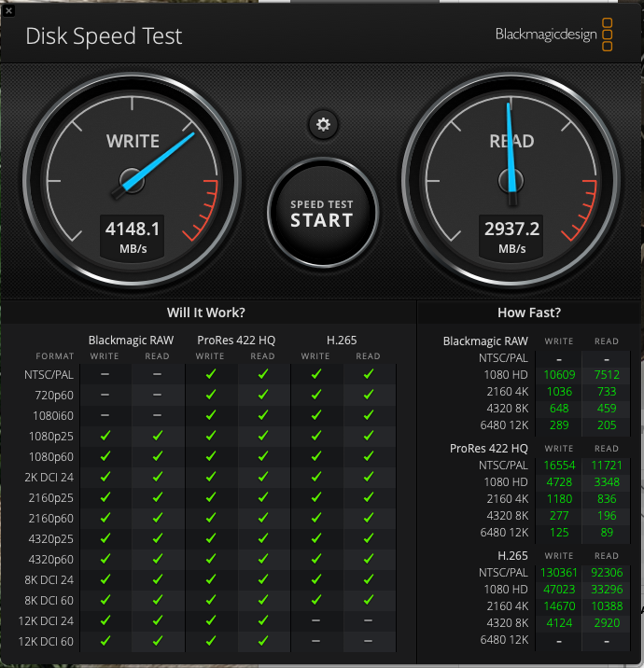Click the 12K DCI 60 format row label
Image resolution: width=644 pixels, height=668 pixels.
click(46, 641)
